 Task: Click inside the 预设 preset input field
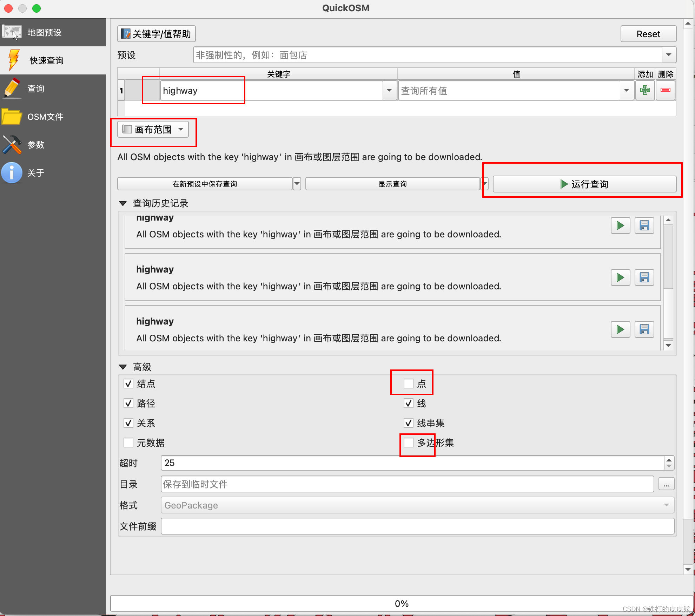click(427, 55)
